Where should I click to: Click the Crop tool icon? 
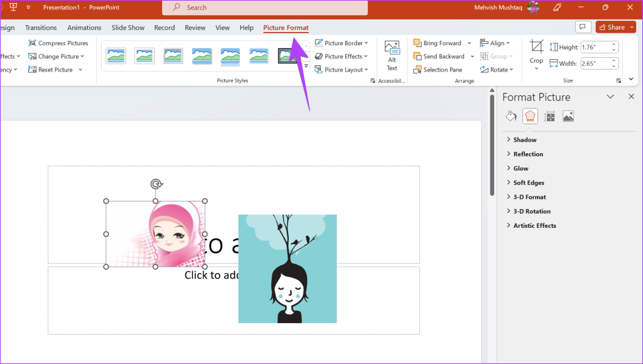536,46
